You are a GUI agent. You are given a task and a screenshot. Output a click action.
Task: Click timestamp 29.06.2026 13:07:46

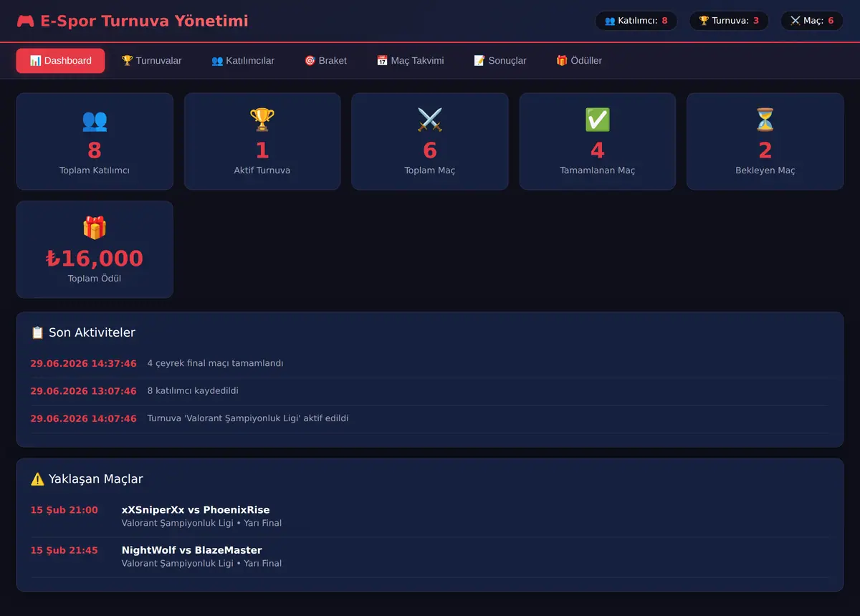pyautogui.click(x=83, y=391)
